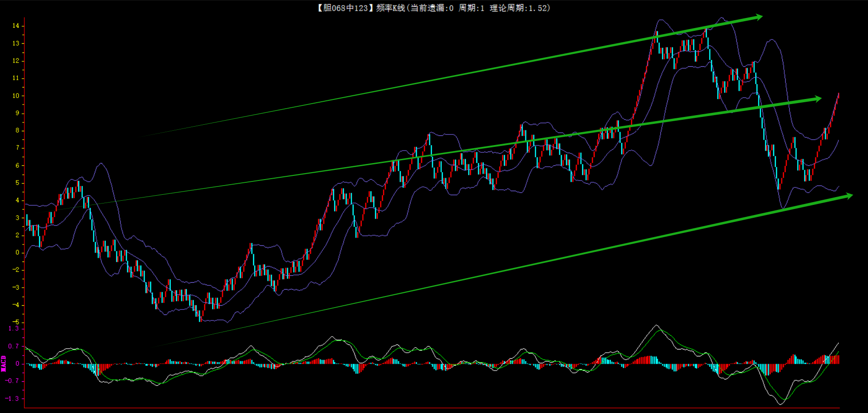
Task: Click the 0.7 value on MACD axis
Action: coord(14,346)
